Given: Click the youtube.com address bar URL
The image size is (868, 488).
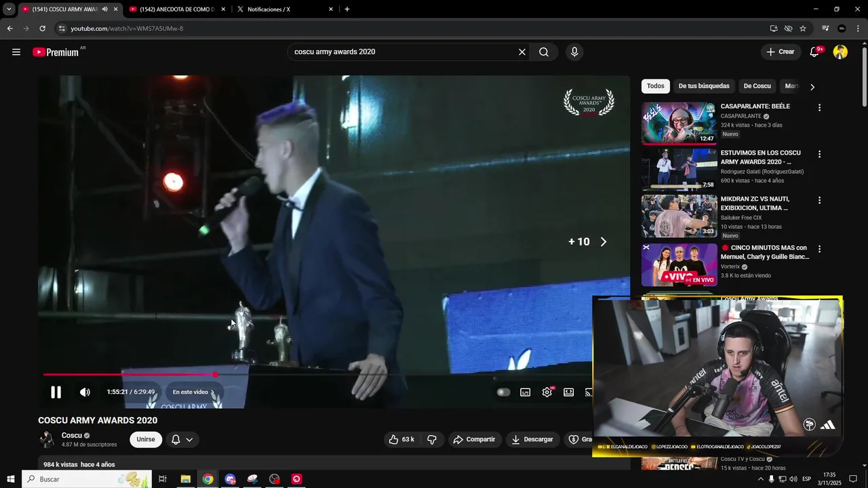Looking at the screenshot, I should click(127, 28).
